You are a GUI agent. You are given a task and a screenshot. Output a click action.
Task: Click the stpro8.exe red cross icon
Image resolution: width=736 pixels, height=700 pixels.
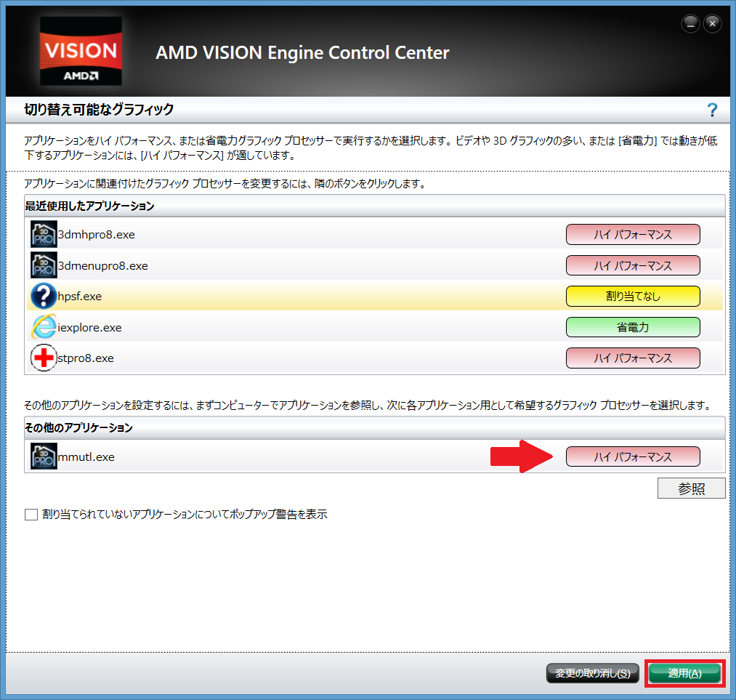[44, 358]
